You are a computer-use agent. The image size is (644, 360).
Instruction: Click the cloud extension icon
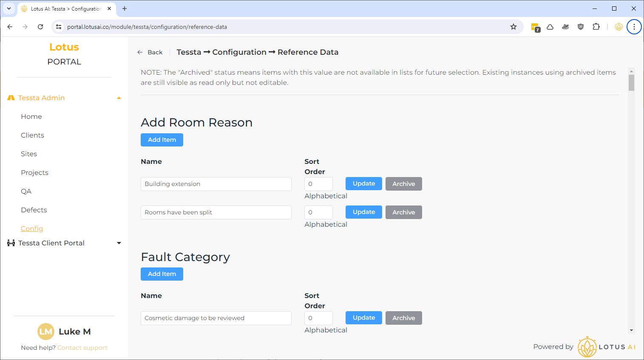[550, 27]
